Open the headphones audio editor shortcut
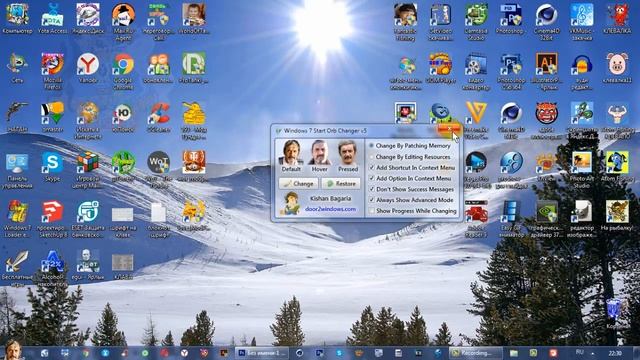 (x=582, y=71)
